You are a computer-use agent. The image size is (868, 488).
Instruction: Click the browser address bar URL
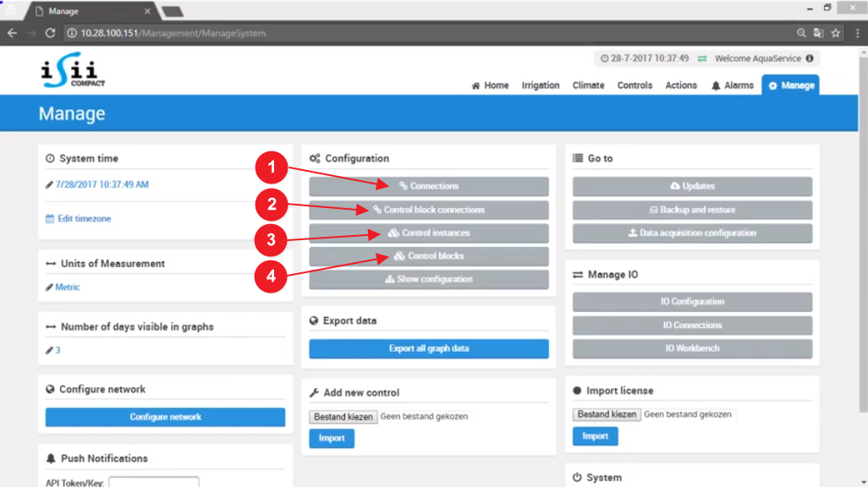173,33
